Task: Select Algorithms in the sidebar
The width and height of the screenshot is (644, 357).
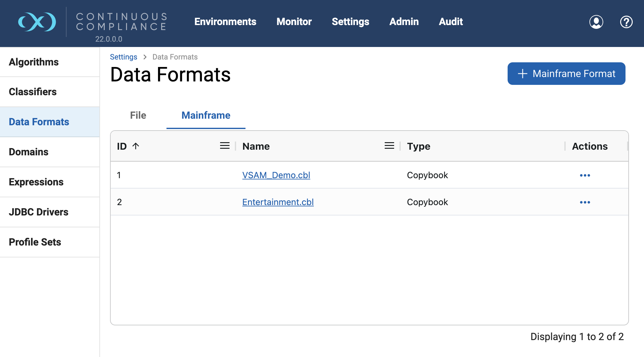Action: pyautogui.click(x=34, y=62)
